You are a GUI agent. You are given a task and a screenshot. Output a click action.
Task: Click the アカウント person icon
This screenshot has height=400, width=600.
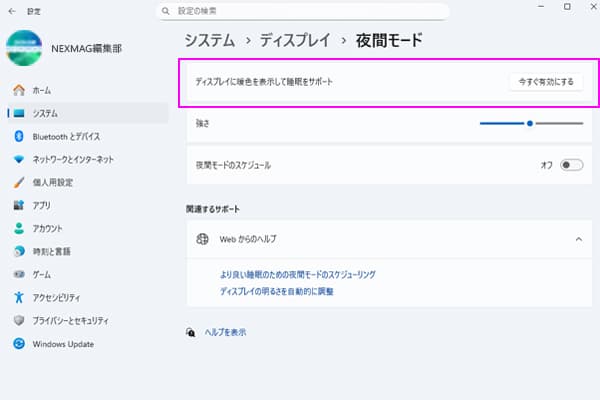point(19,228)
